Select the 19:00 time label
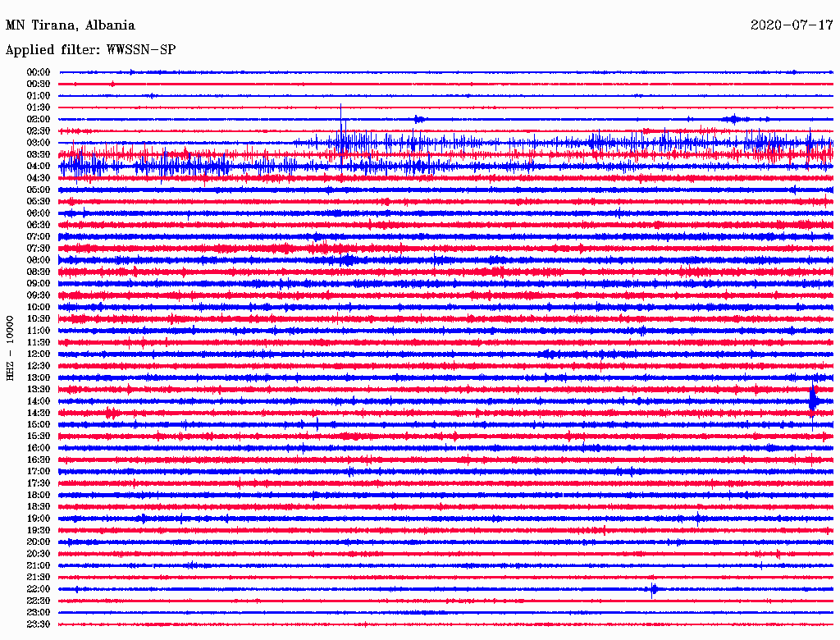840x640 pixels. click(39, 519)
